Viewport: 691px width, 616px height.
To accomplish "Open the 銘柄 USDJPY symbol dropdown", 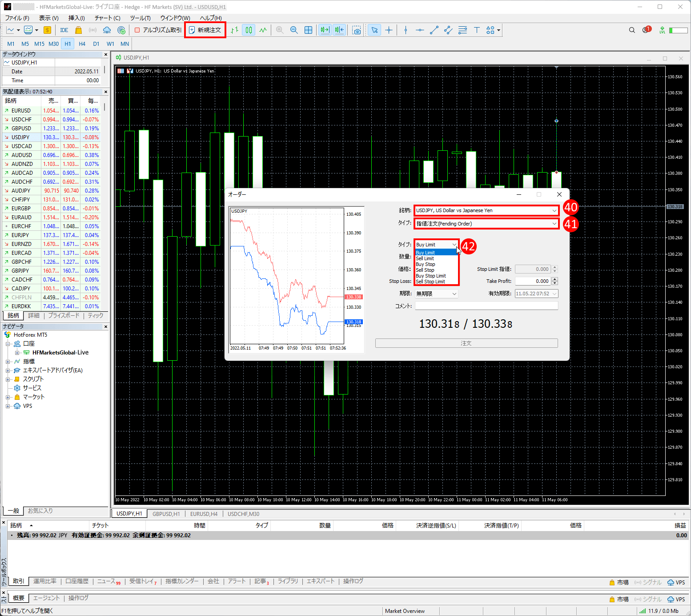I will pyautogui.click(x=486, y=210).
